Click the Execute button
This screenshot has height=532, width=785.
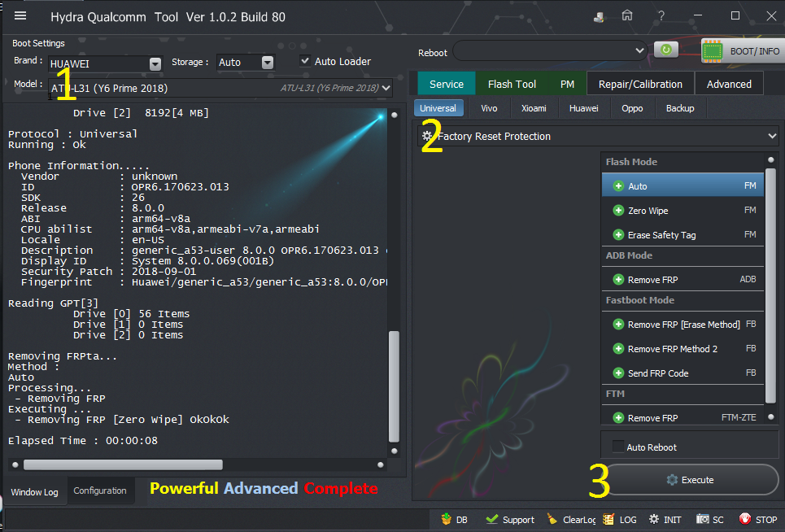690,479
